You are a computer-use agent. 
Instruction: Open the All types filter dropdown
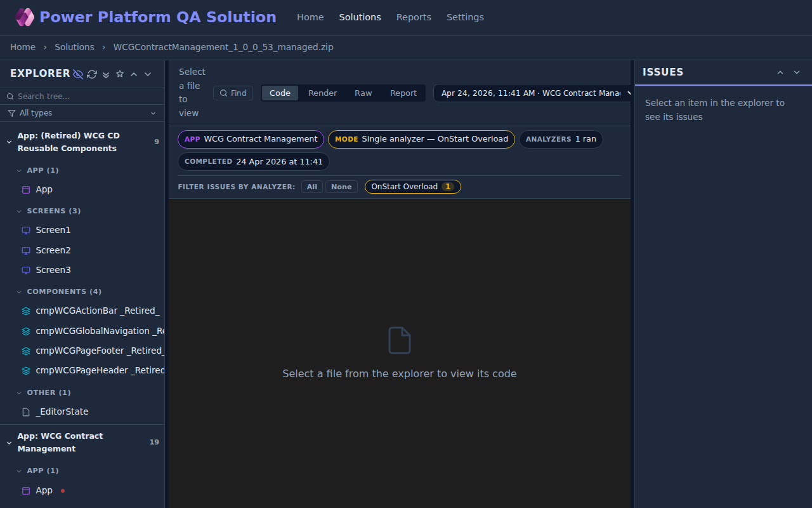82,112
